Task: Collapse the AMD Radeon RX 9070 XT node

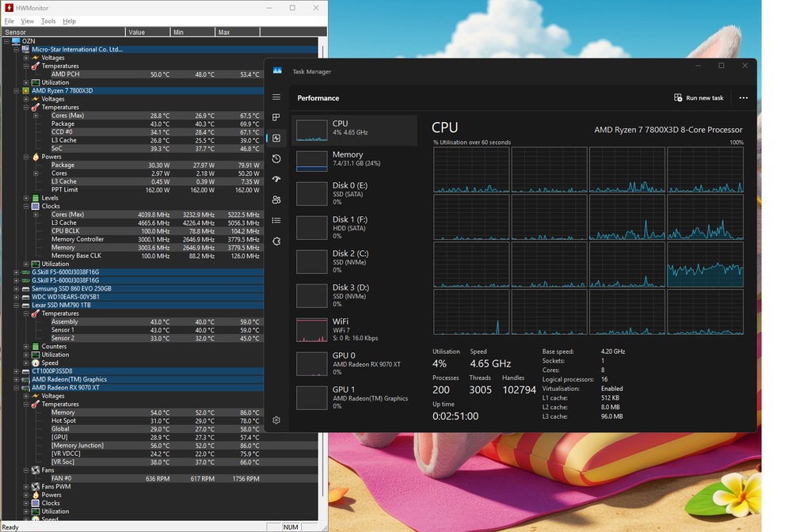Action: [16, 388]
